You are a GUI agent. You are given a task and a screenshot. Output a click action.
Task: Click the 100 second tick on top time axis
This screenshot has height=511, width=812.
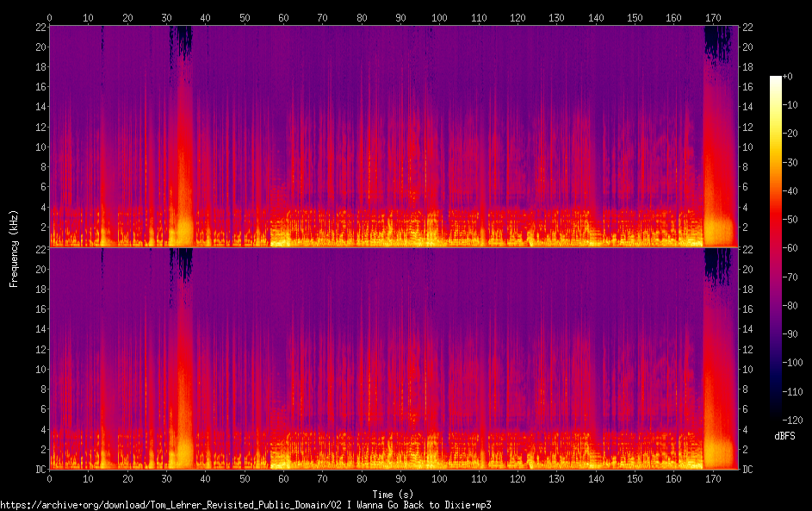pyautogui.click(x=439, y=17)
